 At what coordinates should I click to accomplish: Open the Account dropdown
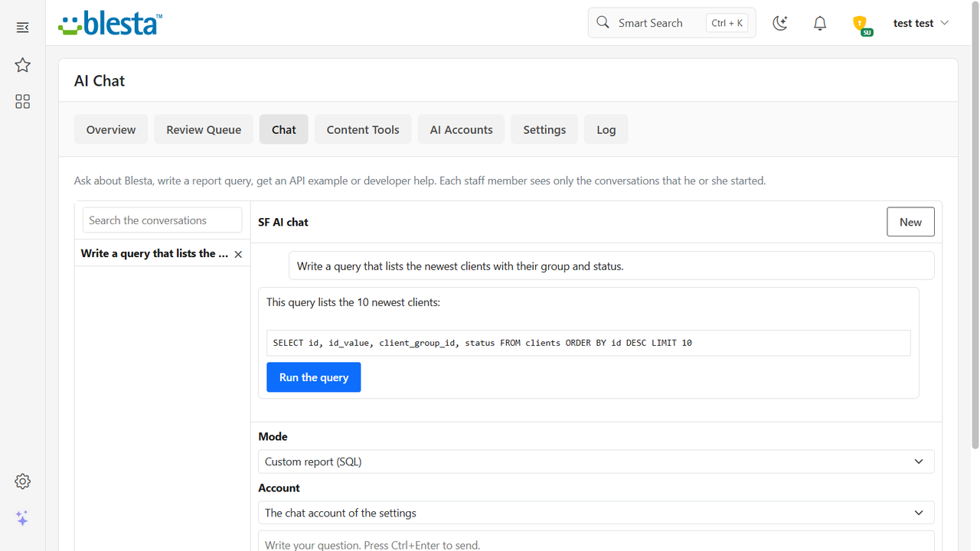(x=596, y=513)
